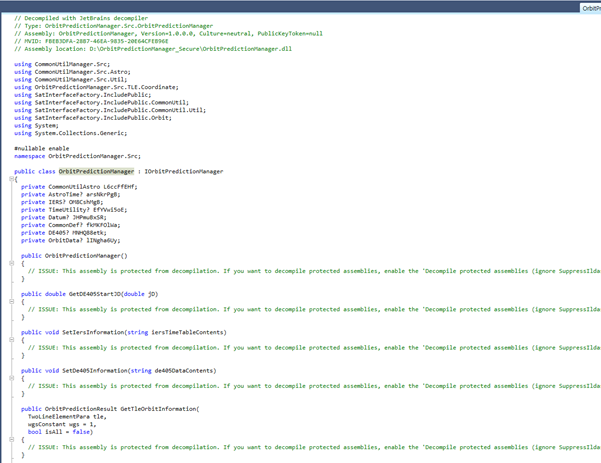This screenshot has width=601, height=463.
Task: Collapse the SetDe405Information method block
Action: pyautogui.click(x=11, y=378)
